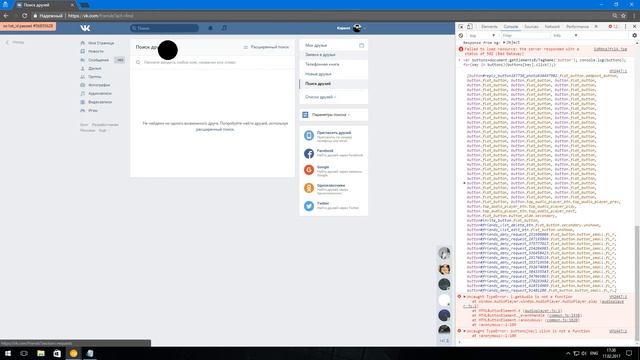The image size is (640, 360).
Task: Switch to DevTools Sources tab
Action: point(531,27)
